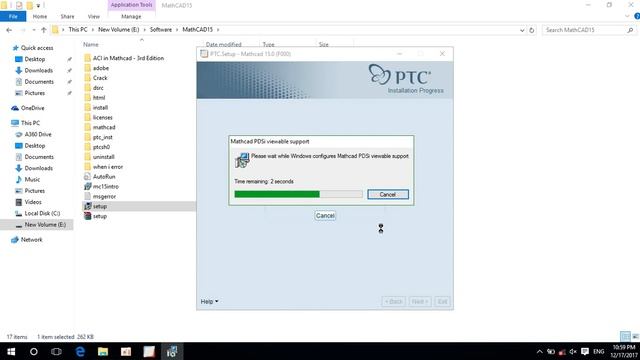Select the ptcsh0 folder
This screenshot has width=640, height=360.
101,147
